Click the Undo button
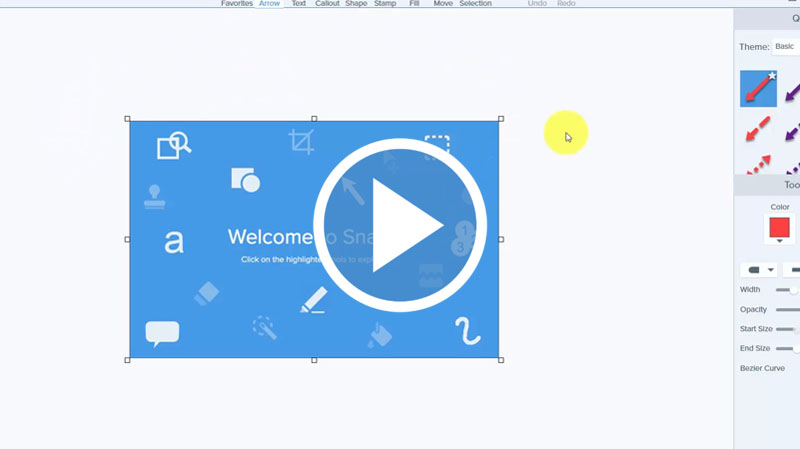Viewport: 800px width, 449px height. pos(537,4)
